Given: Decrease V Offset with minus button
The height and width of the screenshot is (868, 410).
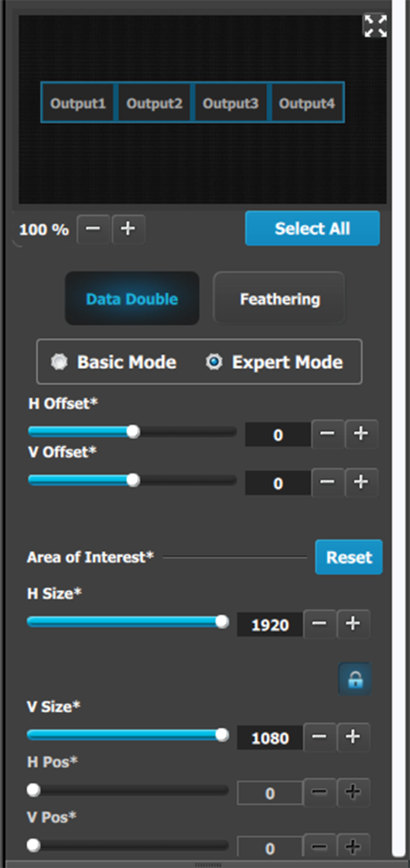Looking at the screenshot, I should point(327,482).
